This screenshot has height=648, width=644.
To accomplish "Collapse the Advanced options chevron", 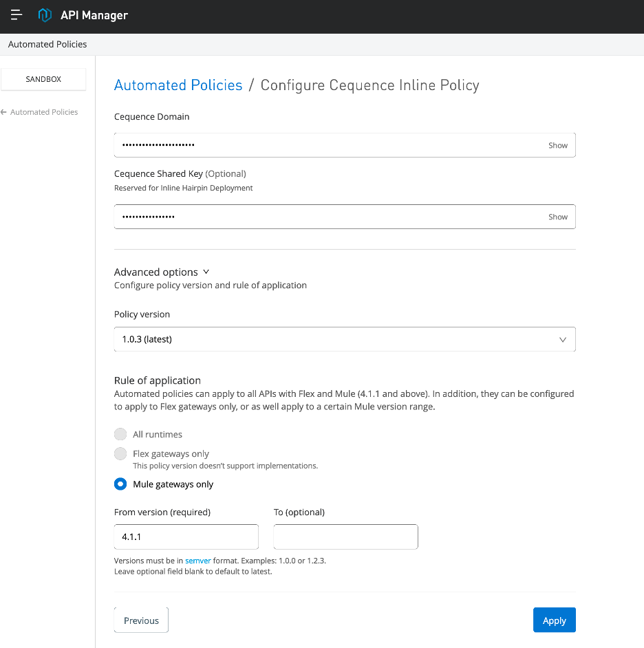I will pyautogui.click(x=206, y=272).
